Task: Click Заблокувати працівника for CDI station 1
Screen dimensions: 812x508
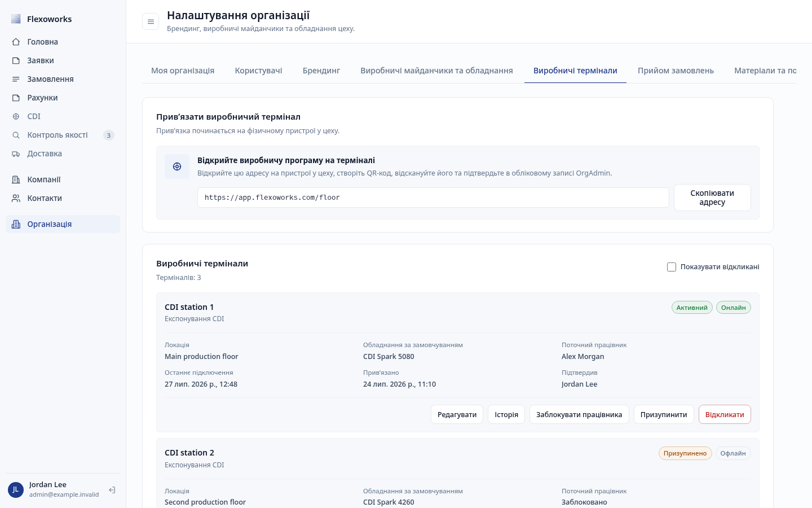Action: tap(579, 414)
